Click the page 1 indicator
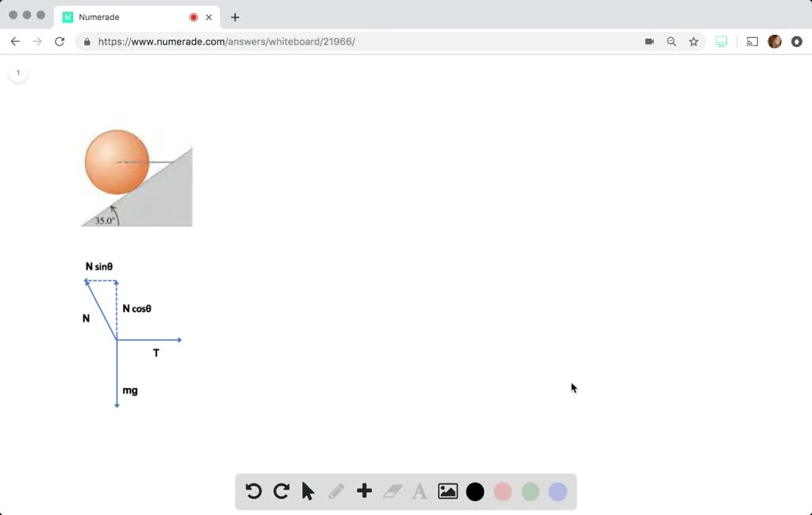 click(x=18, y=73)
